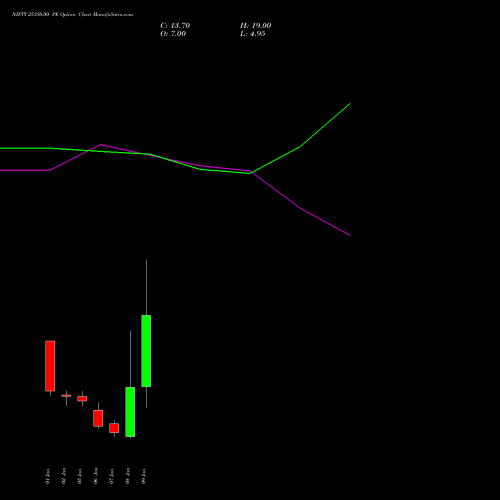Click the '09 Jan' date axis label
The image size is (500, 500).
(144, 476)
